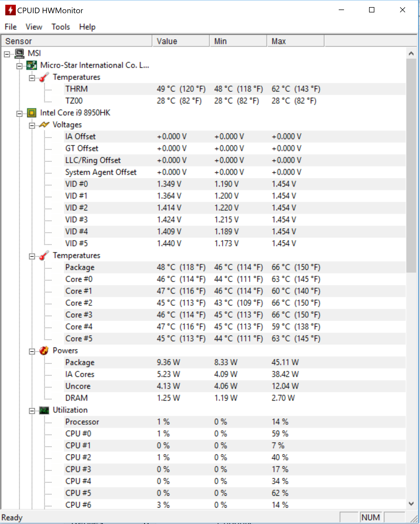
Task: Click the Sensor column header
Action: coord(77,41)
